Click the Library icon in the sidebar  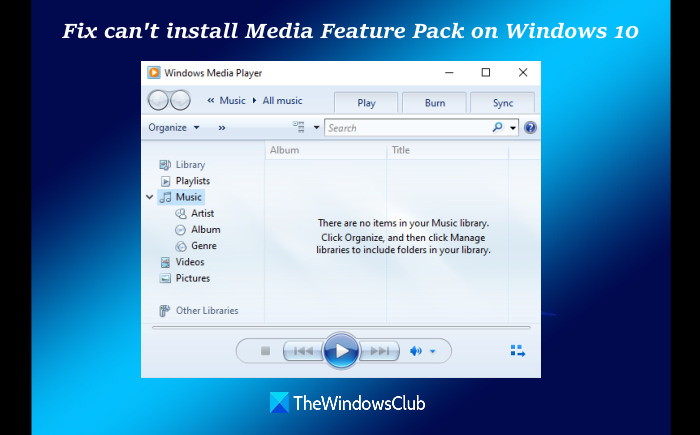tap(165, 165)
